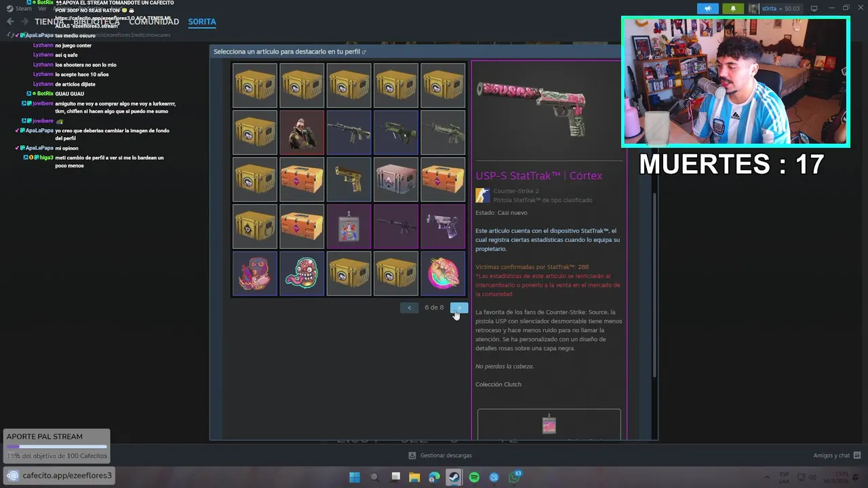The image size is (868, 488).
Task: Click the Steam back navigation arrow
Action: pyautogui.click(x=10, y=22)
